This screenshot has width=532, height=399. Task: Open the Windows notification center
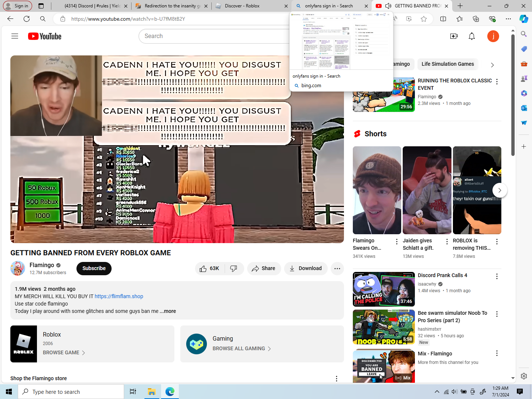[520, 392]
